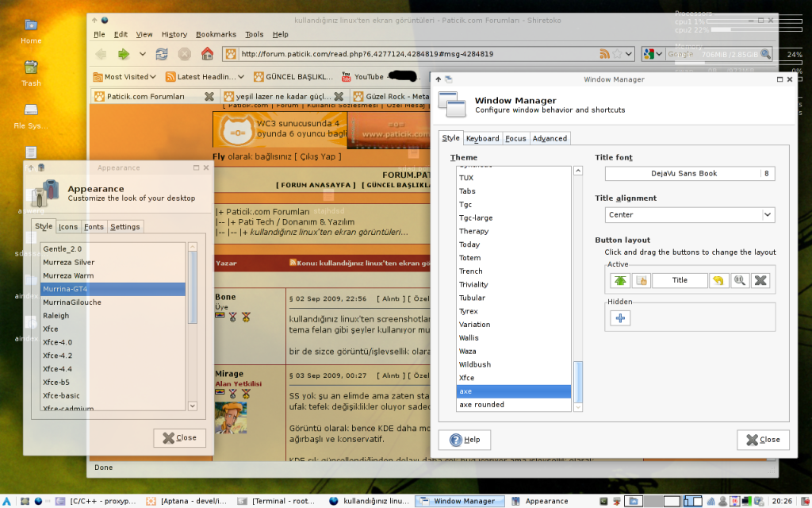Open the Title alignment Center dropdown

pyautogui.click(x=689, y=214)
